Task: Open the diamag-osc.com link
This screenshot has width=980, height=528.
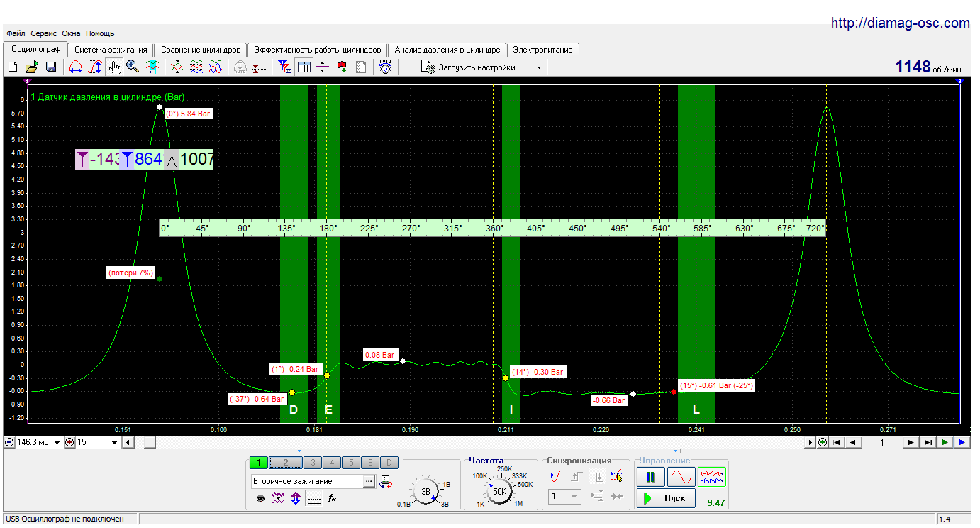Action: click(901, 23)
